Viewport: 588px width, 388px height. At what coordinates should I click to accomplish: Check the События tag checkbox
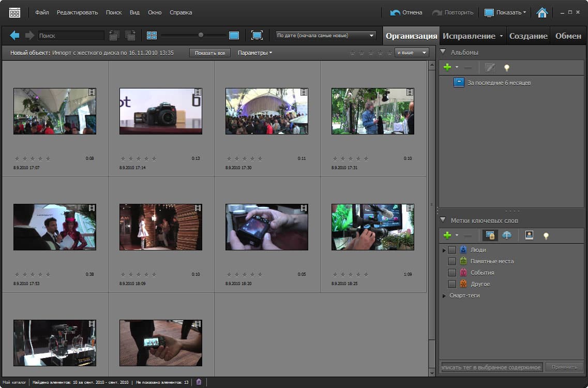pos(452,273)
